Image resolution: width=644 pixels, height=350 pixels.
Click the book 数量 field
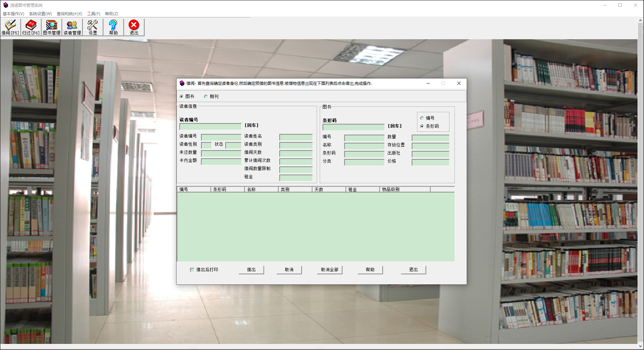pyautogui.click(x=431, y=138)
